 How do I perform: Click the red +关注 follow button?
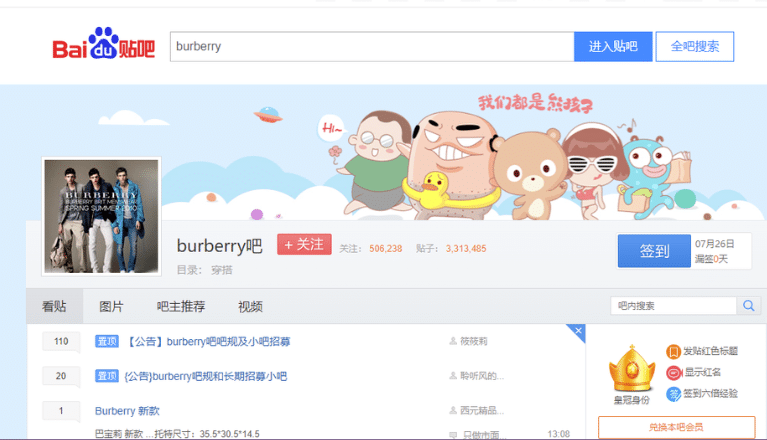click(304, 244)
